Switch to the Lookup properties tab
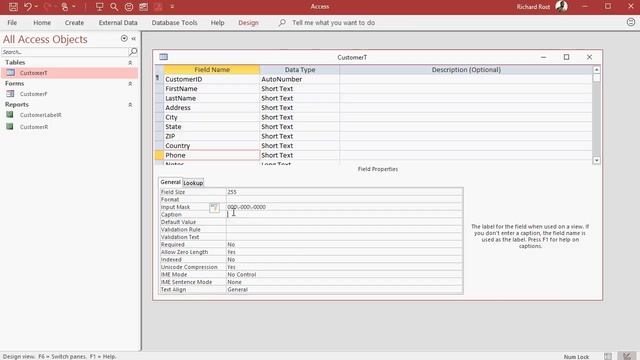Viewport: 640px width, 360px height. click(193, 183)
